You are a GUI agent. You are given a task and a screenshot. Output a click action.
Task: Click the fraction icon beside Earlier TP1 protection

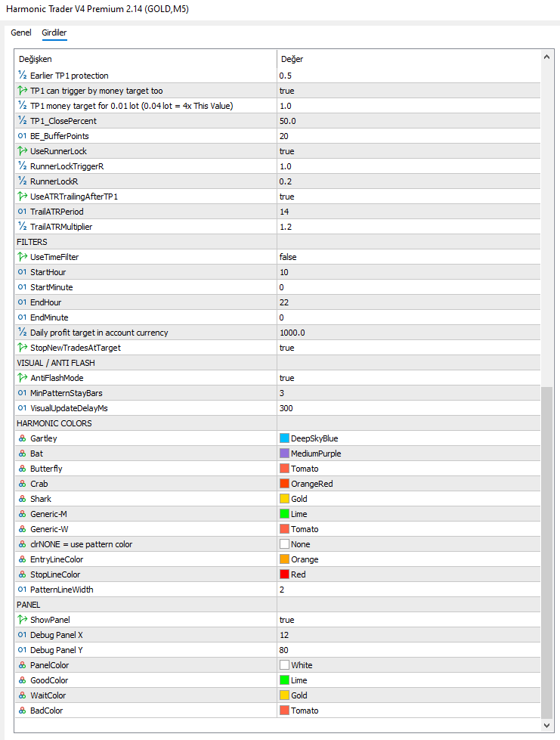point(22,76)
